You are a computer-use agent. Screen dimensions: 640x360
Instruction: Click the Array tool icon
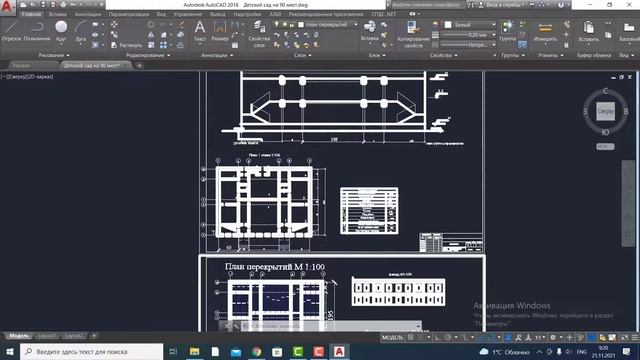(x=163, y=45)
